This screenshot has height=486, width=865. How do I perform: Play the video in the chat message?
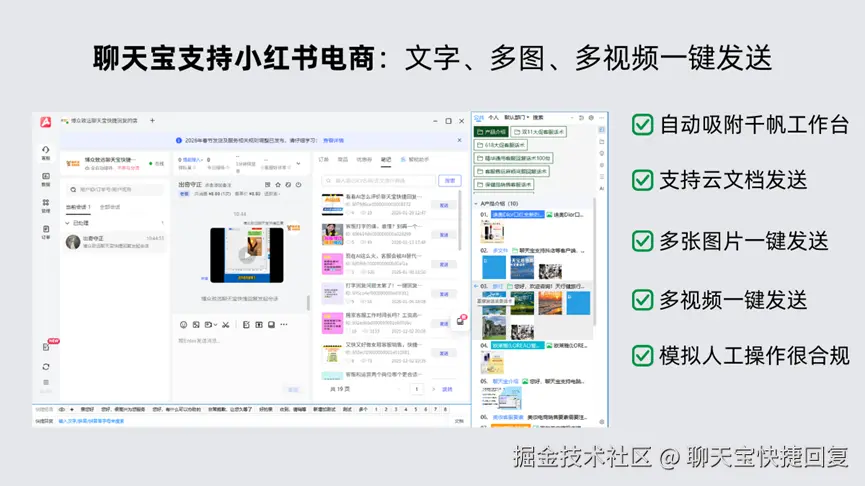point(247,255)
